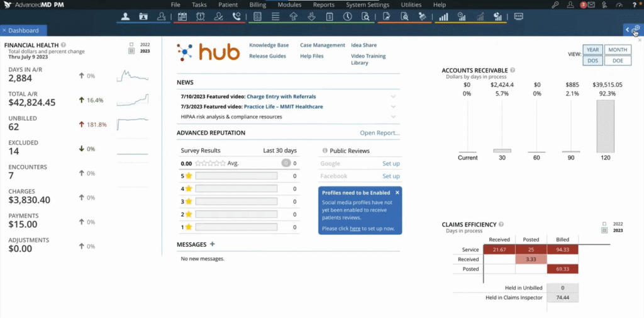This screenshot has width=644, height=318.
Task: Select the MONTH view option
Action: [618, 50]
